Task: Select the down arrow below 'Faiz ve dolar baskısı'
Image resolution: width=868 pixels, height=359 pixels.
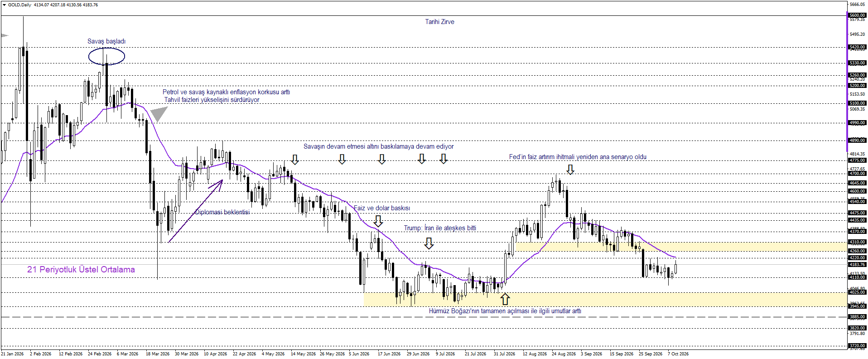Action: 378,221
